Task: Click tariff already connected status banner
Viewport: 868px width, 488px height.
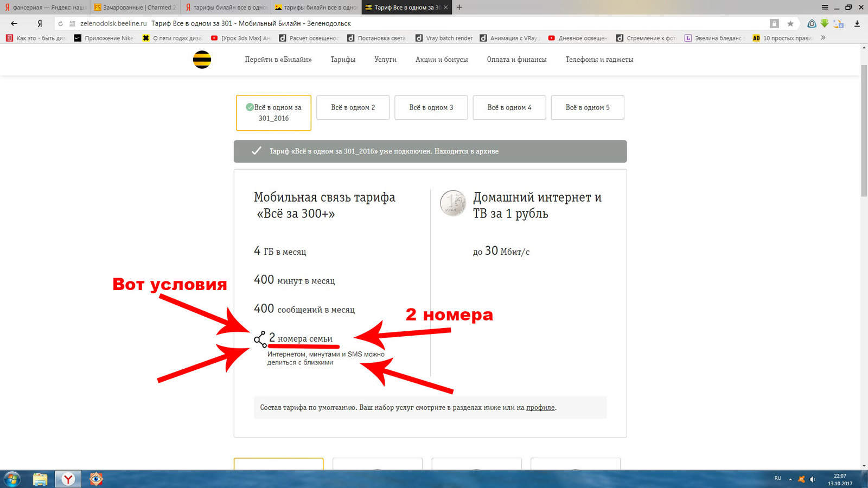Action: (x=430, y=151)
